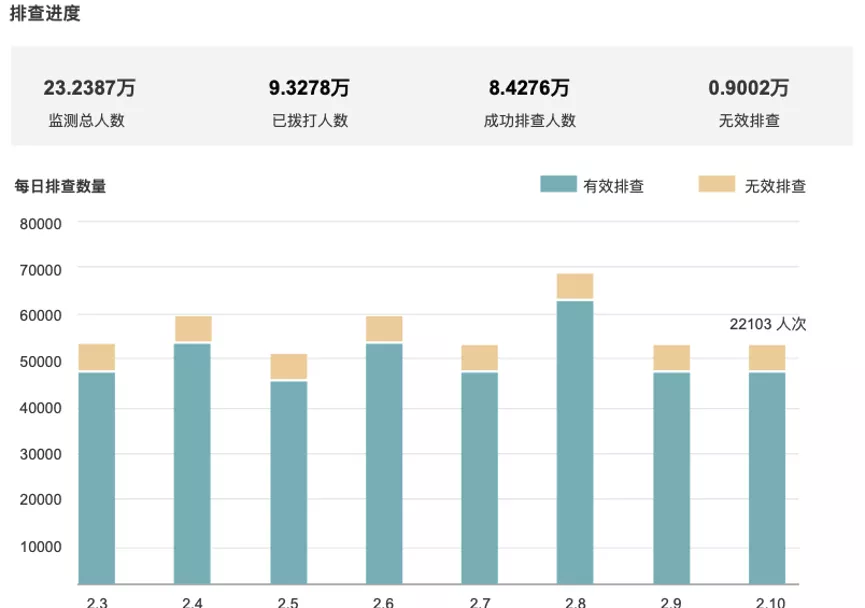The image size is (865, 608).
Task: Select the 监测总人数 23.2387万 stat
Action: (89, 102)
